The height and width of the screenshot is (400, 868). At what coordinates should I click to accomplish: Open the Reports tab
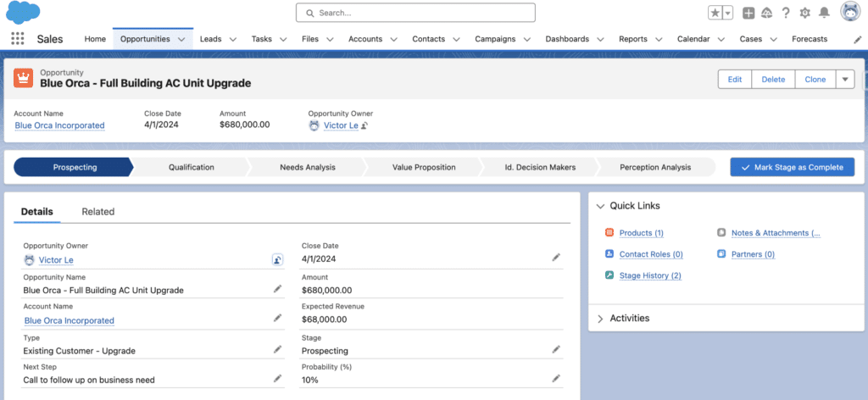[x=633, y=39]
